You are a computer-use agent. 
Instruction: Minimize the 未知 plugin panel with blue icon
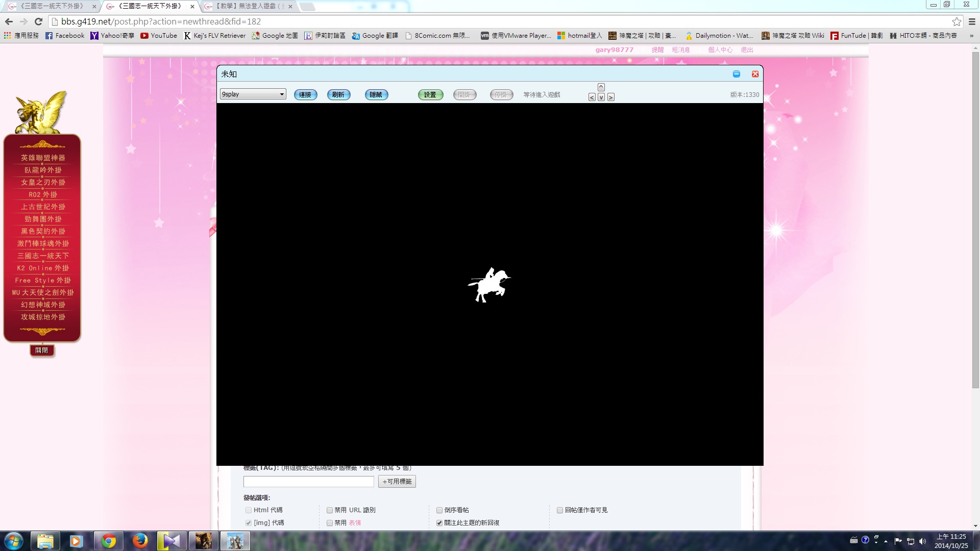pos(737,74)
